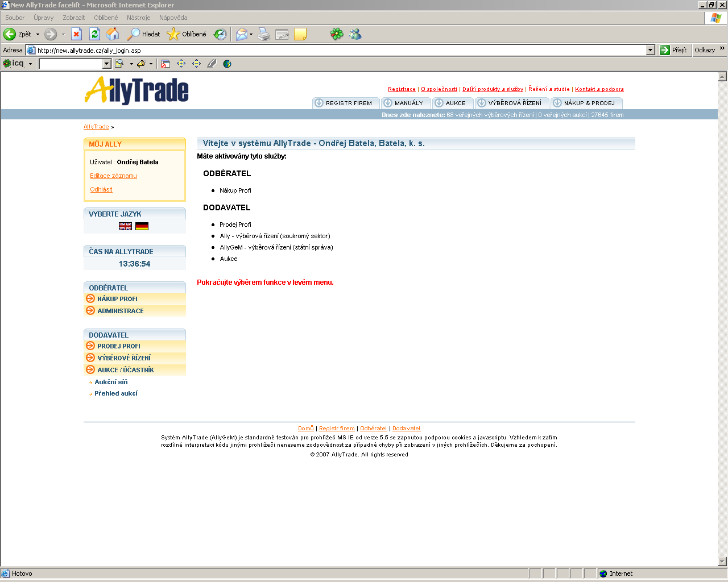
Task: Select the English flag language
Action: 126,226
